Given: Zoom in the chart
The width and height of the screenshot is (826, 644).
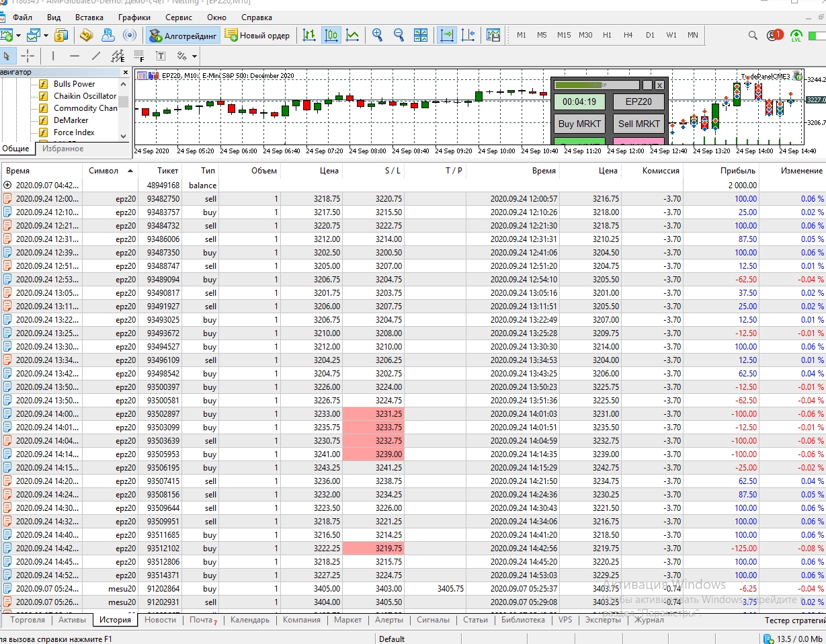Looking at the screenshot, I should 378,35.
